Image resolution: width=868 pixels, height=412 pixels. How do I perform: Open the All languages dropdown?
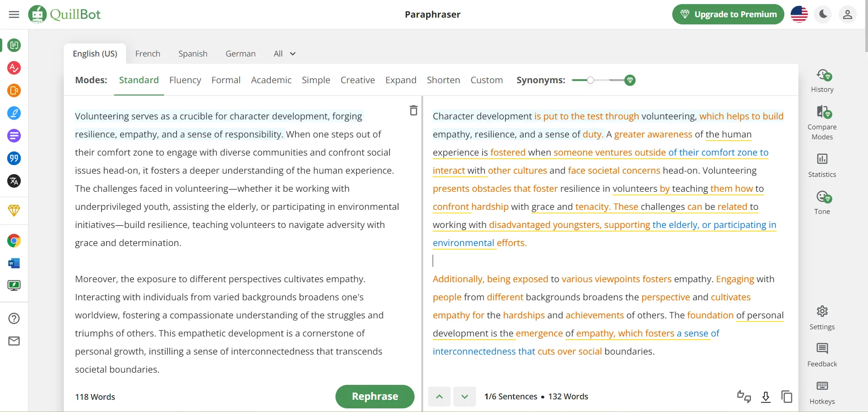283,53
